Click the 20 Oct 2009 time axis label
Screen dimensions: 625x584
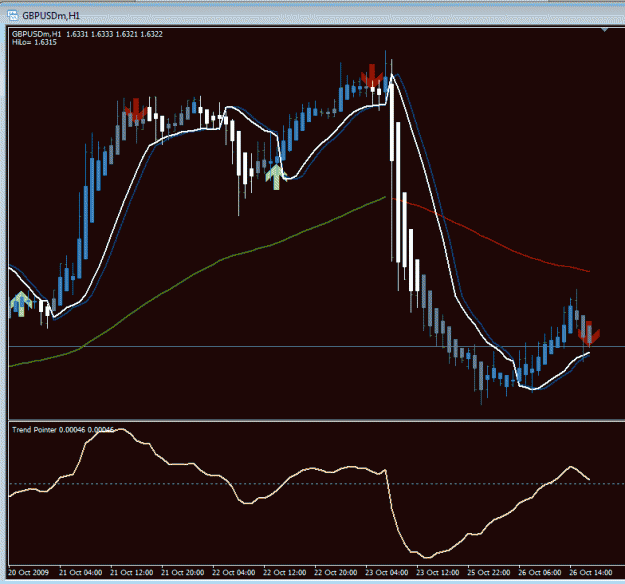(28, 572)
